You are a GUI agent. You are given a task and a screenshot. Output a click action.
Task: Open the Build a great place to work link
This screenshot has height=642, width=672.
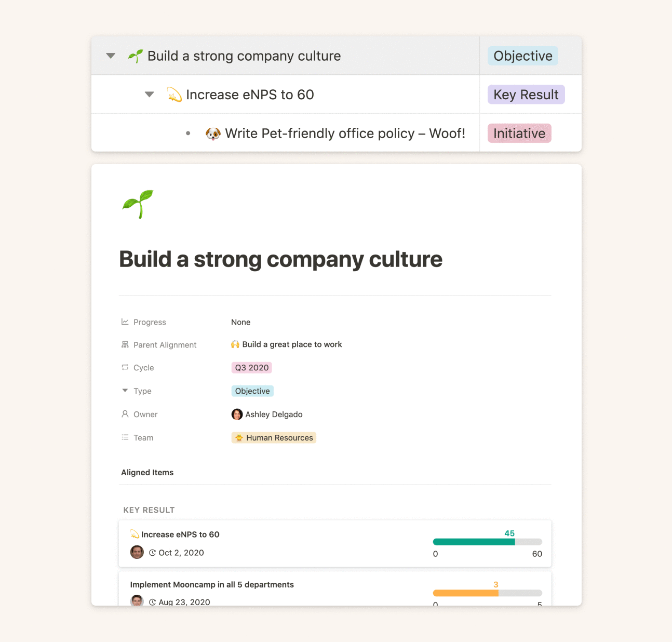[x=292, y=344]
